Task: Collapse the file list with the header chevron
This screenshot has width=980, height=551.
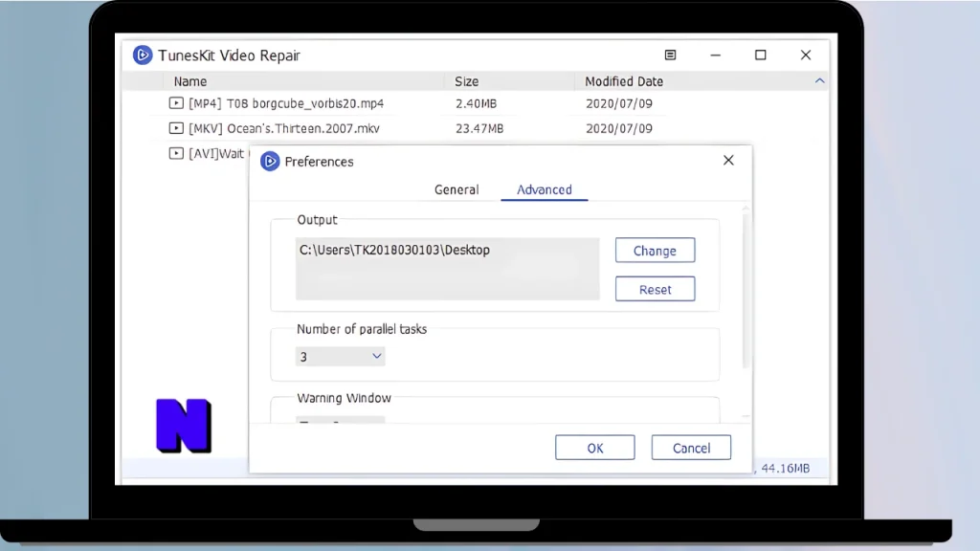Action: (x=819, y=81)
